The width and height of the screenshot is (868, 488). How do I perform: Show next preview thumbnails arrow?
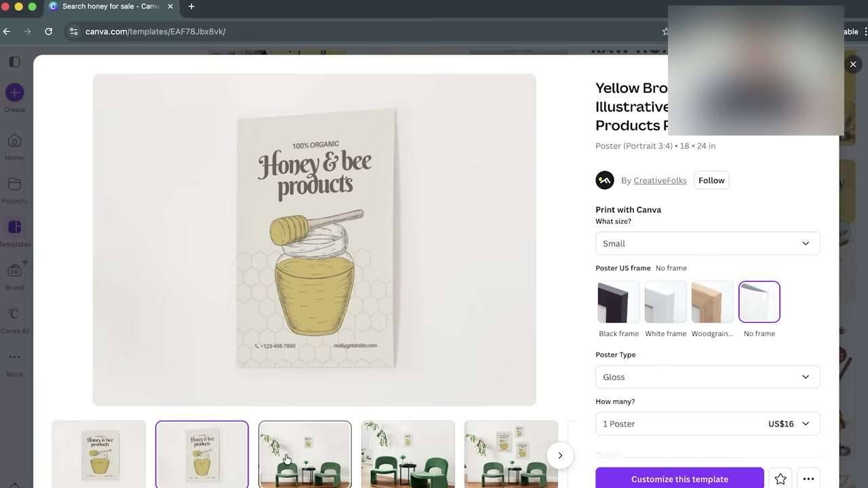560,455
